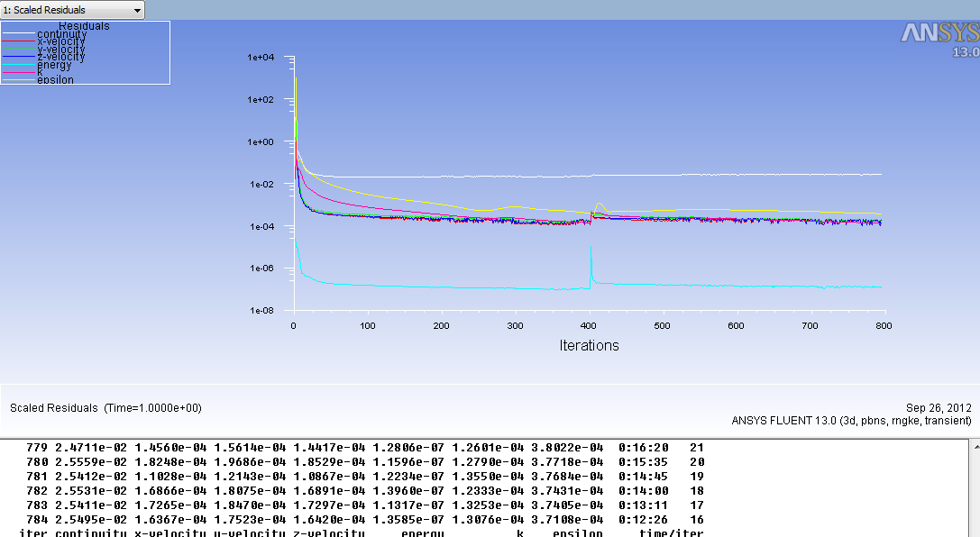The height and width of the screenshot is (537, 980).
Task: Click the cyan energy legend line
Action: [18, 65]
